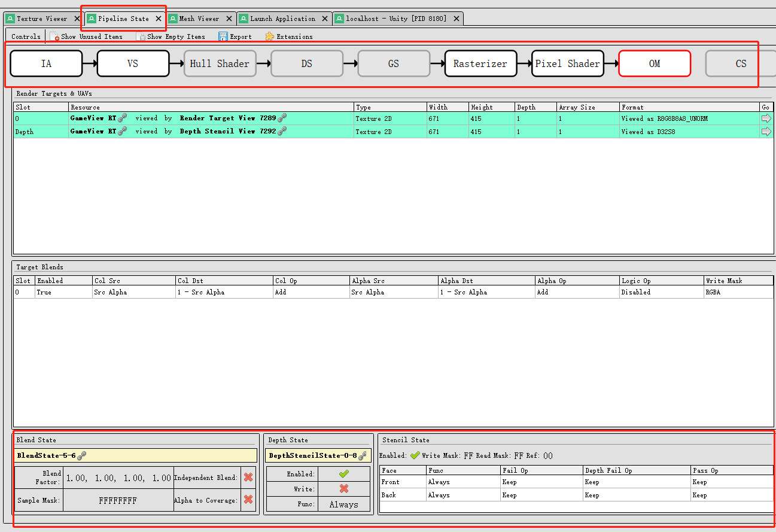Viewport: 776px width, 532px height.
Task: Click the Depth Fail Op column header
Action: (x=637, y=470)
